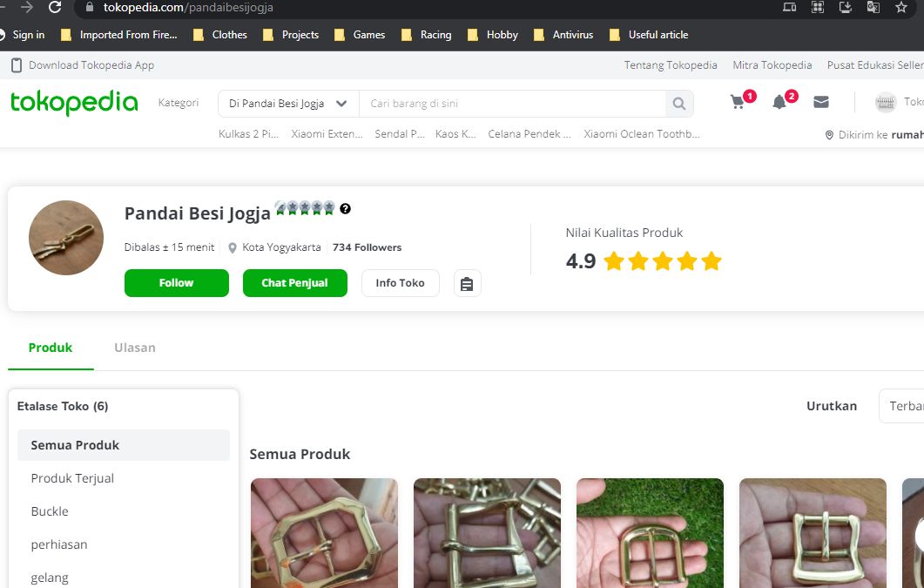The height and width of the screenshot is (588, 924).
Task: Click the green Follow button
Action: [x=176, y=283]
